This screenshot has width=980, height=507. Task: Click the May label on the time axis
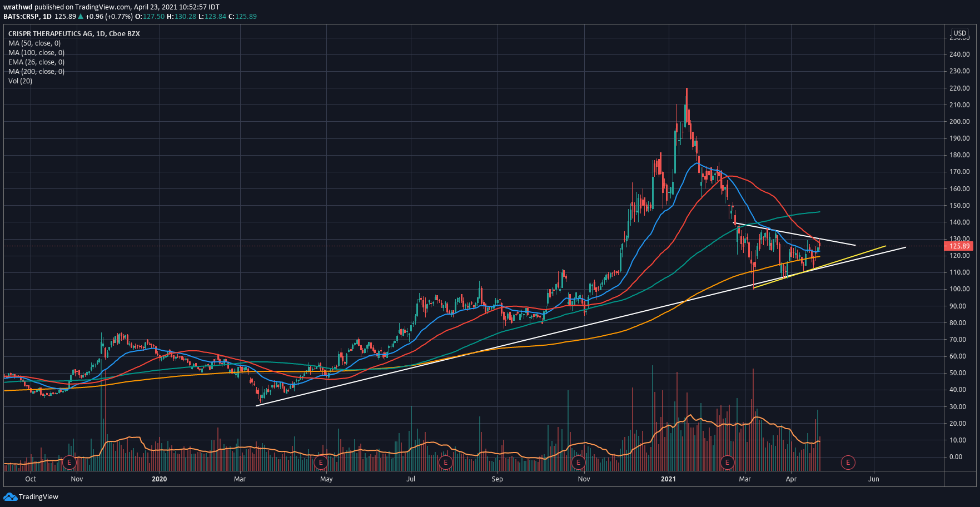coord(326,479)
